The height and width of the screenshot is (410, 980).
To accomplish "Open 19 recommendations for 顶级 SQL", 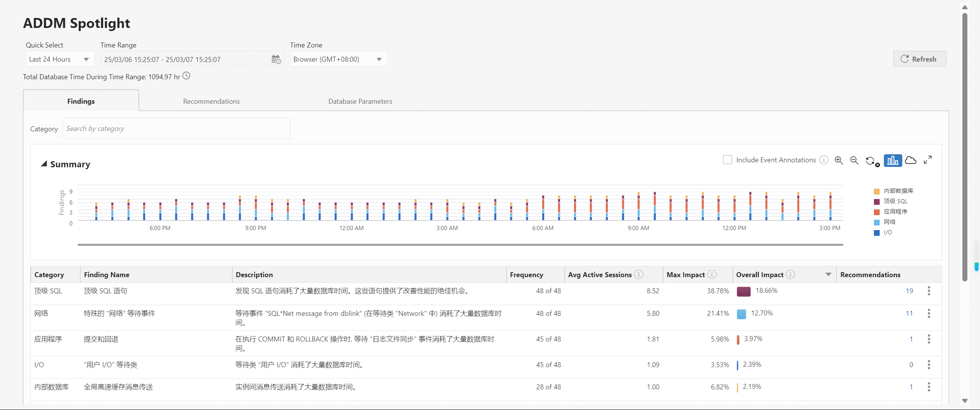I will tap(909, 291).
